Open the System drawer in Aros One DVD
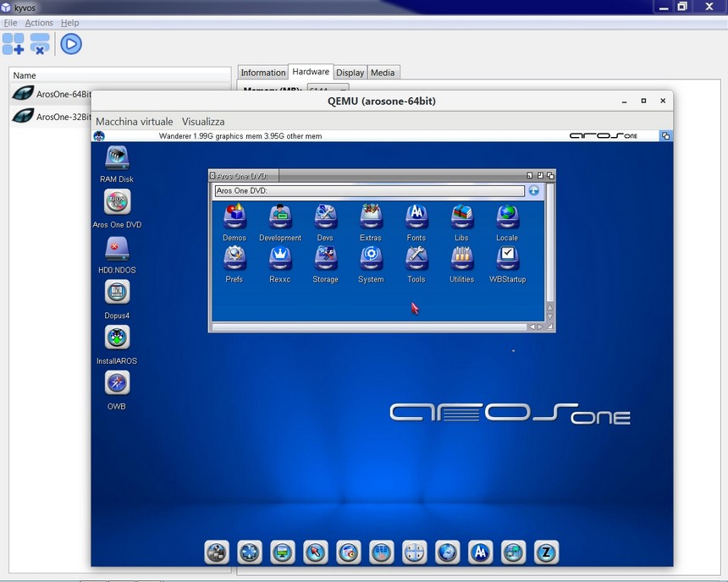Image resolution: width=728 pixels, height=582 pixels. (x=371, y=259)
